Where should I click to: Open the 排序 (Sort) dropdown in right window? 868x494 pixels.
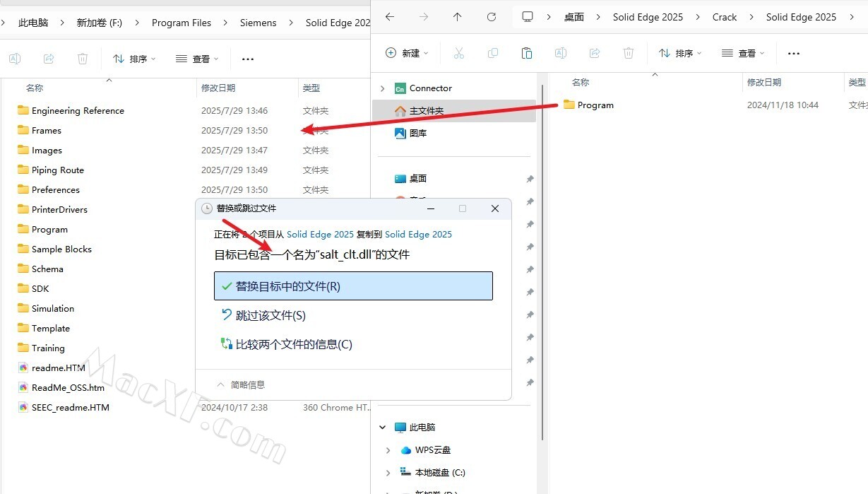point(680,53)
